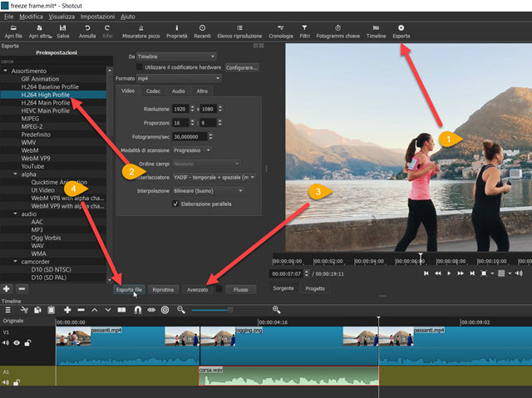Switch to the Progetto player tab
Screen dimensions: 532x398
(315, 288)
